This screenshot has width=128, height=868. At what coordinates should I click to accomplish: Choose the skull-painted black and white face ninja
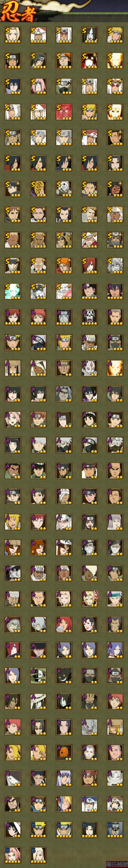pos(90,317)
